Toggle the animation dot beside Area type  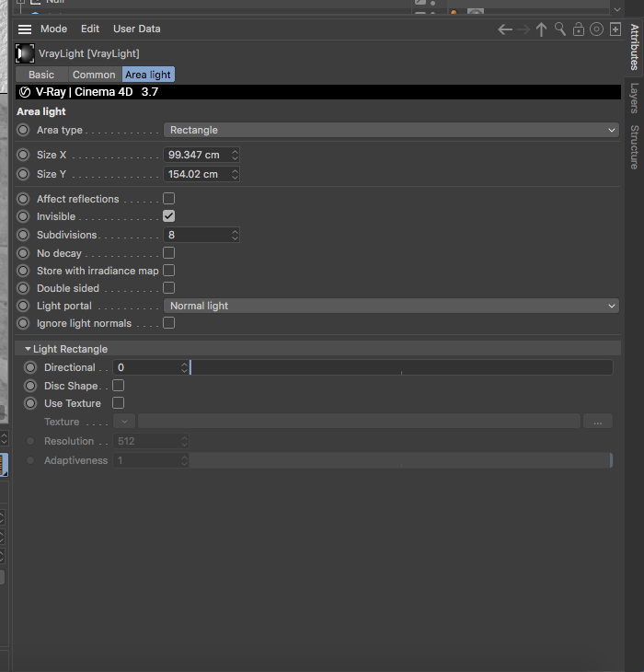[23, 130]
